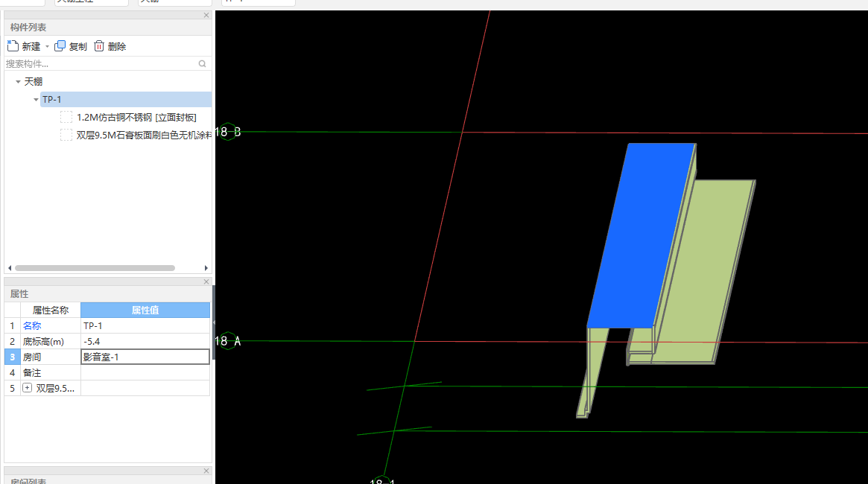Viewport: 868px width, 484px height.
Task: Click the 删除 delete button
Action: click(x=110, y=46)
